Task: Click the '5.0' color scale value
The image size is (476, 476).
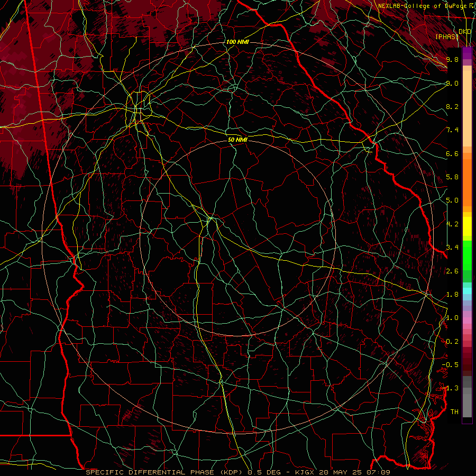Action: tap(452, 200)
